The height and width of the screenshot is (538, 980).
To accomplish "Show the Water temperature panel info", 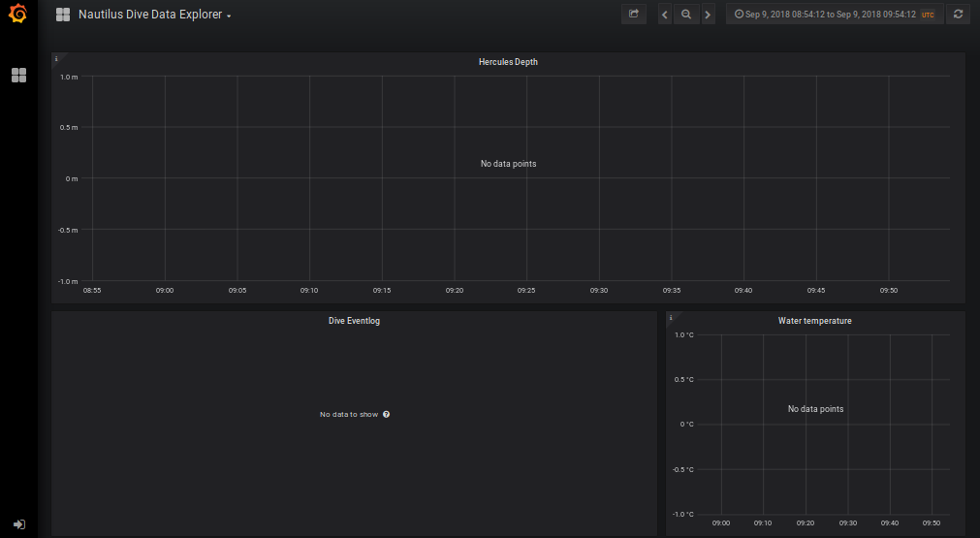I will 671,317.
